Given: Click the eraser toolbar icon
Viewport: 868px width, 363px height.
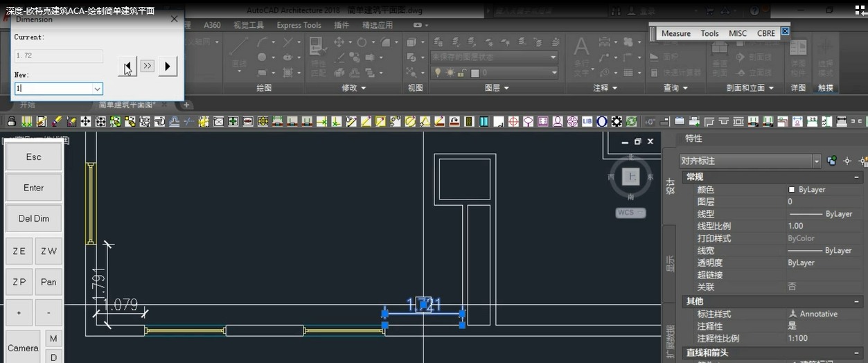Looking at the screenshot, I should click(x=55, y=121).
